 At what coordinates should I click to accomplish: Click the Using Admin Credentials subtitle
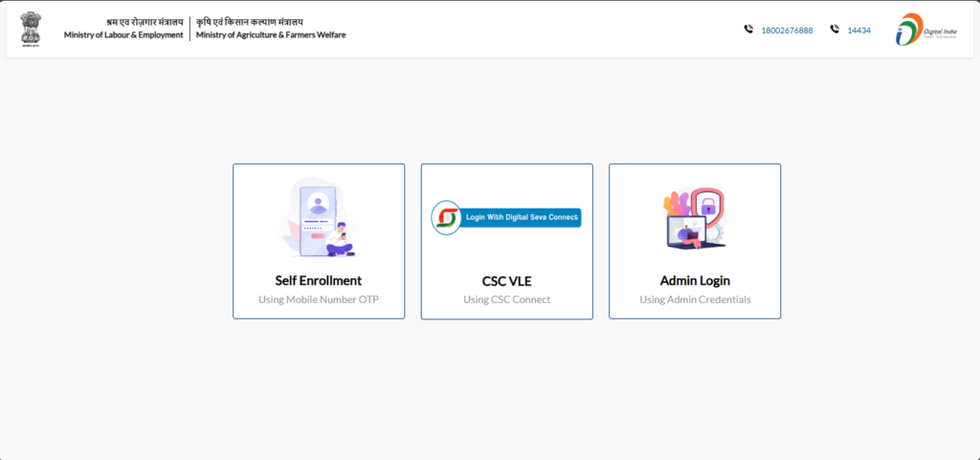695,299
